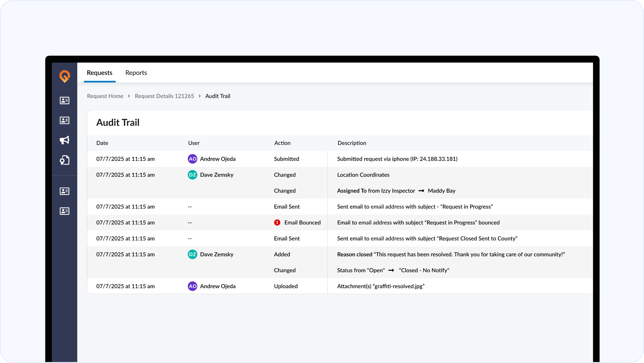Open the megaphone announcements sidebar icon
Viewport: 644px width, 363px height.
point(65,140)
